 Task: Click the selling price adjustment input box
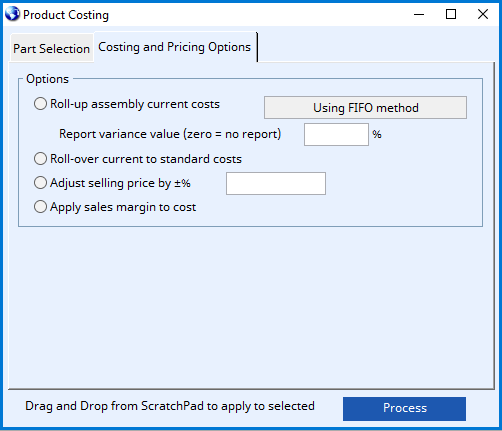tap(276, 183)
